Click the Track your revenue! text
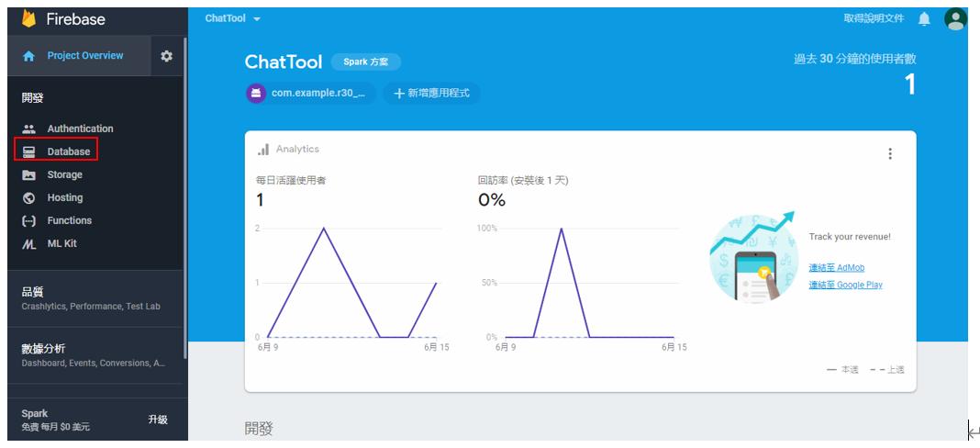 tap(850, 237)
